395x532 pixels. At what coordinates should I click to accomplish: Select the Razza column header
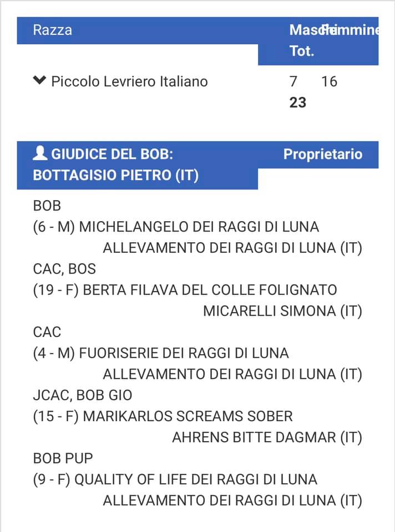coord(52,30)
